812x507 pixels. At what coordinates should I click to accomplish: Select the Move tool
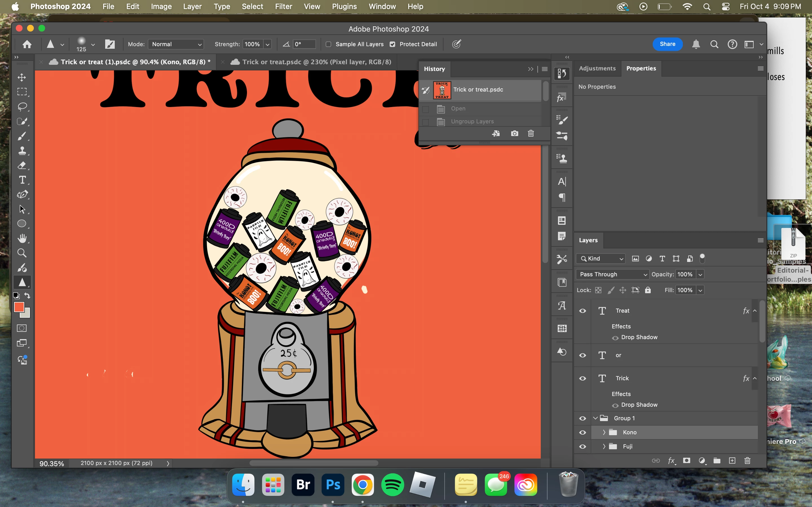tap(22, 77)
